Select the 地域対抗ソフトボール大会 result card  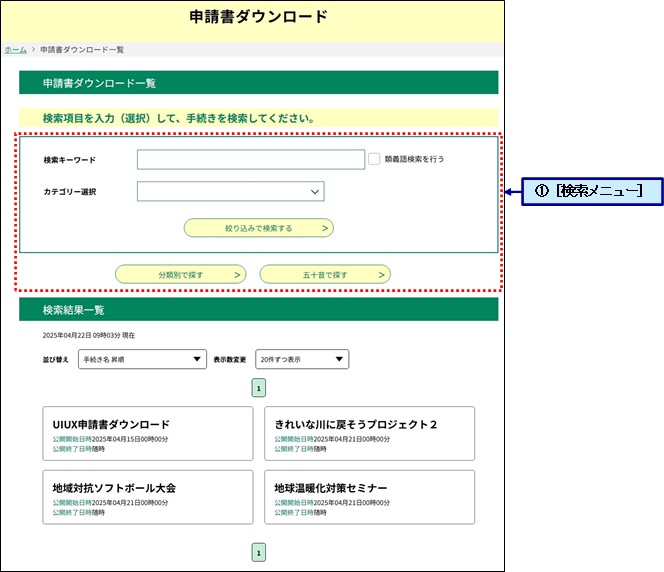148,496
